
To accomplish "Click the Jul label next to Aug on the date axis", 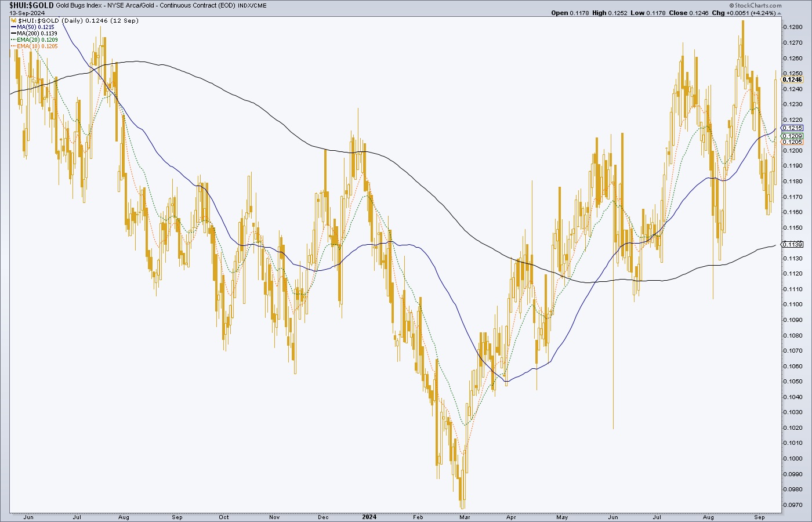I will [x=77, y=517].
